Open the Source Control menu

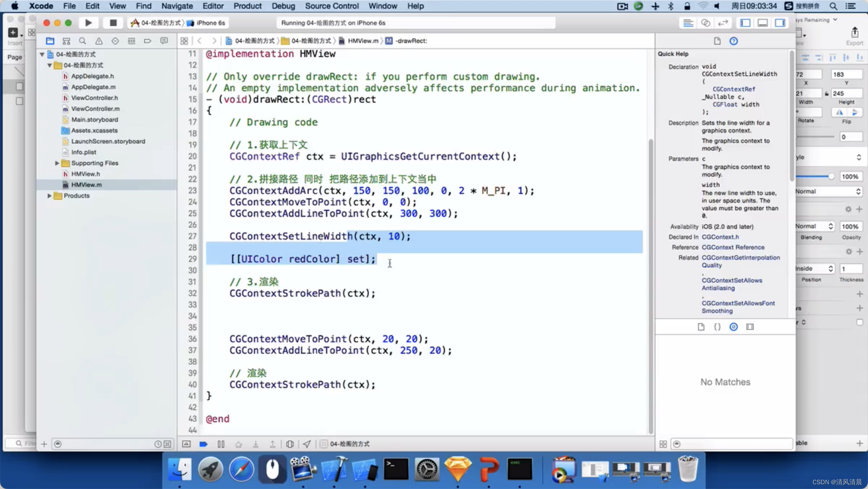[x=332, y=6]
